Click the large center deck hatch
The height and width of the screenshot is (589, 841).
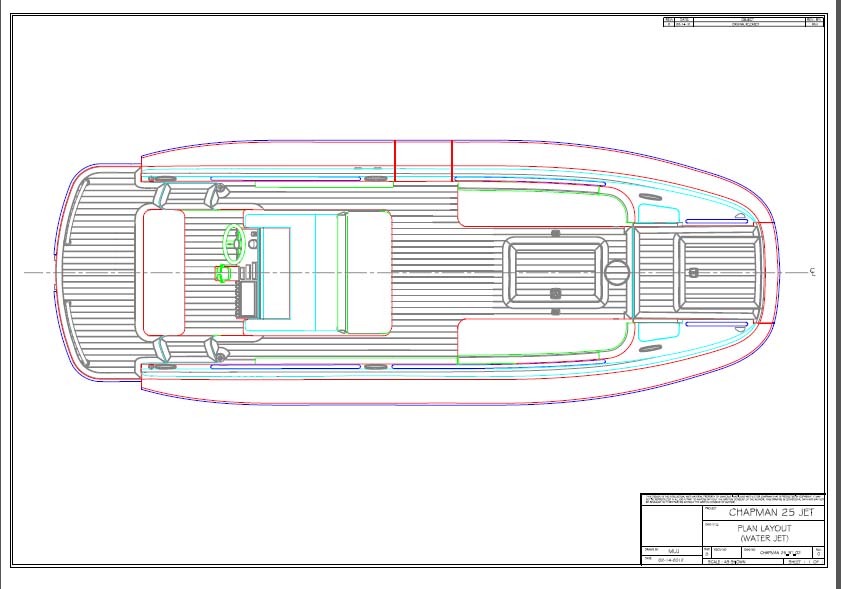pos(553,271)
